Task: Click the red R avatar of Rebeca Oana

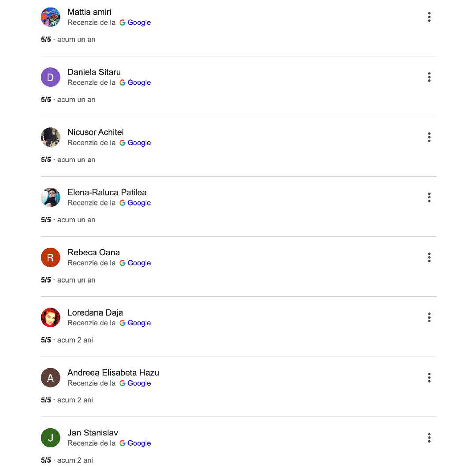Action: point(50,257)
